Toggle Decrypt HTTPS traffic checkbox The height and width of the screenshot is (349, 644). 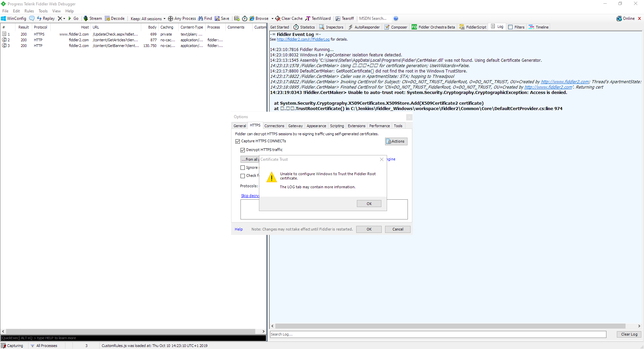click(243, 150)
